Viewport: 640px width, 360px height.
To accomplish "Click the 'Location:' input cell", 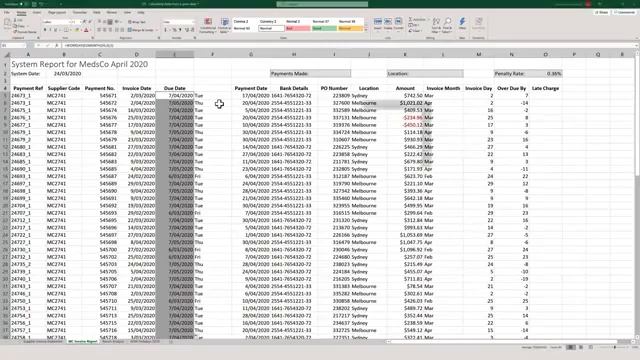I will tap(425, 74).
